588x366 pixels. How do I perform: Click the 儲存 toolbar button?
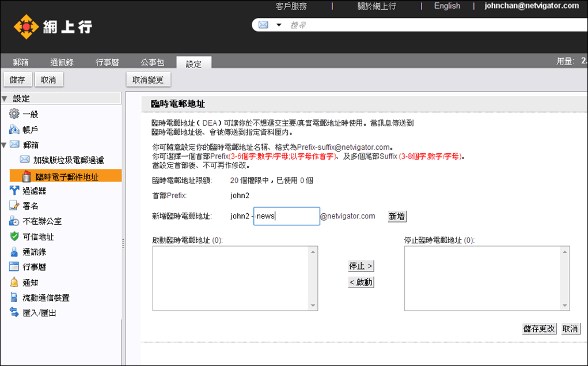pos(17,80)
